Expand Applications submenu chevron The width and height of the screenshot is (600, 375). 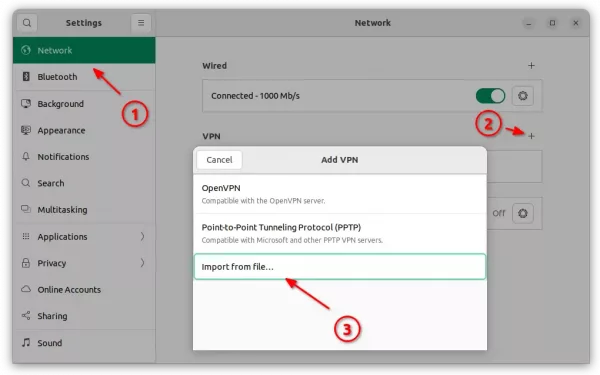(x=142, y=236)
